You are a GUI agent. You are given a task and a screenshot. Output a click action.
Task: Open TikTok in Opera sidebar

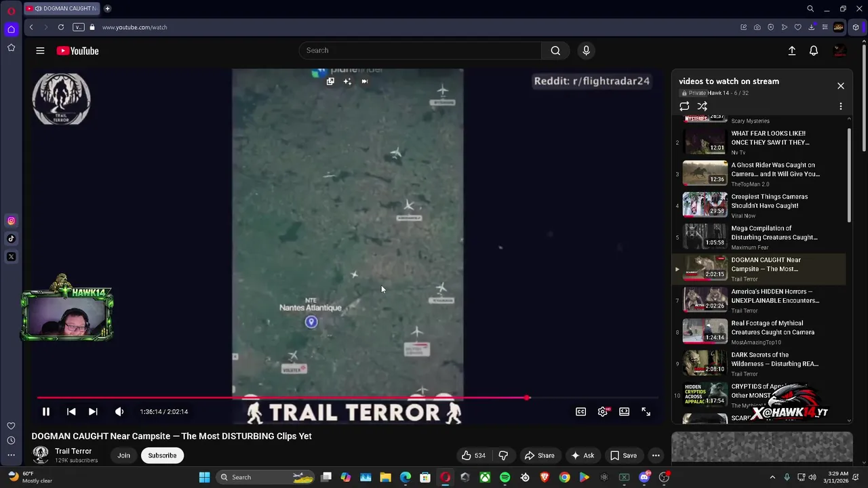[x=11, y=239]
